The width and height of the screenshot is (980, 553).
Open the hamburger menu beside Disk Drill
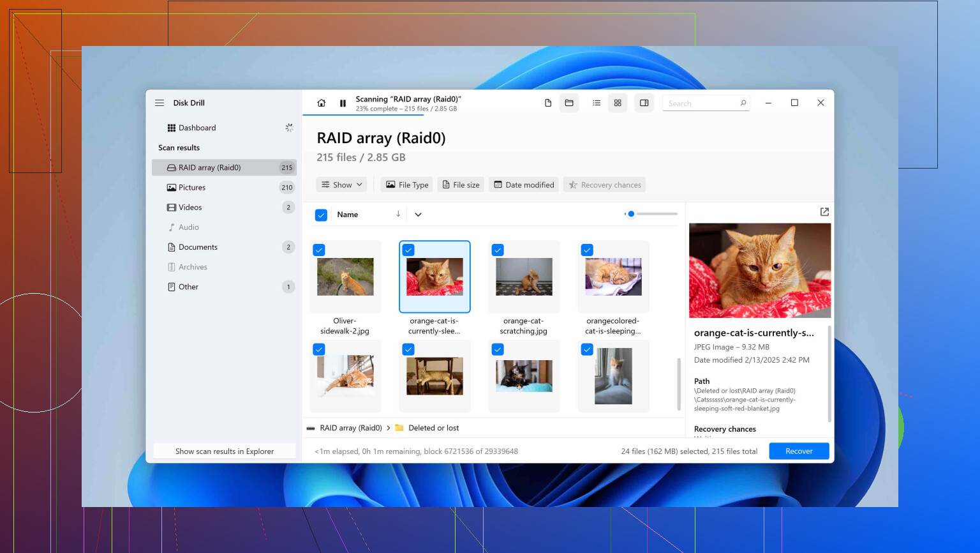160,103
